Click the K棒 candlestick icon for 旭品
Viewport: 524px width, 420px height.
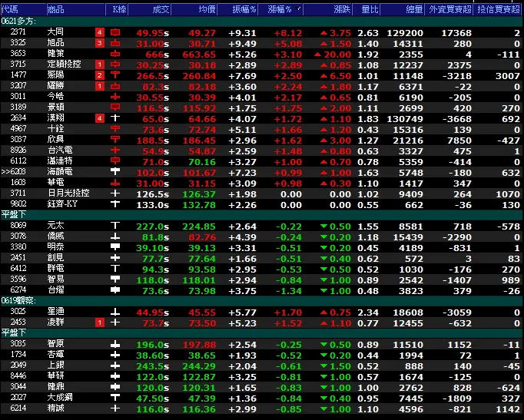coord(115,44)
